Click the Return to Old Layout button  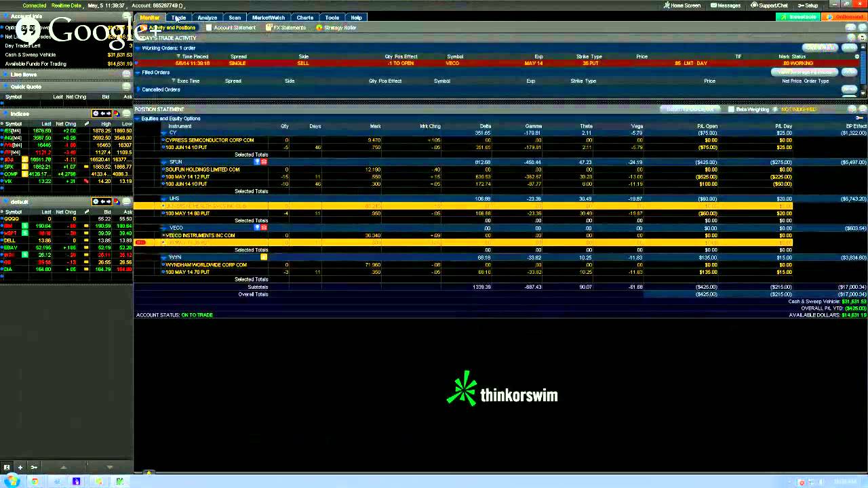[690, 109]
